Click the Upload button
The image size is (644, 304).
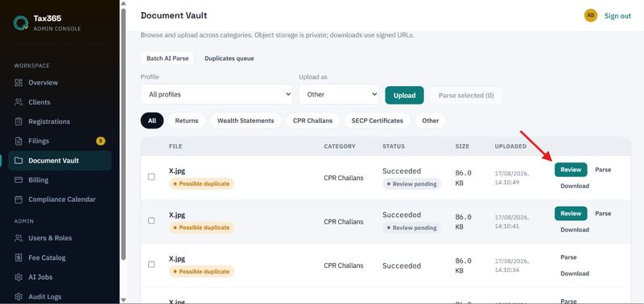coord(405,95)
